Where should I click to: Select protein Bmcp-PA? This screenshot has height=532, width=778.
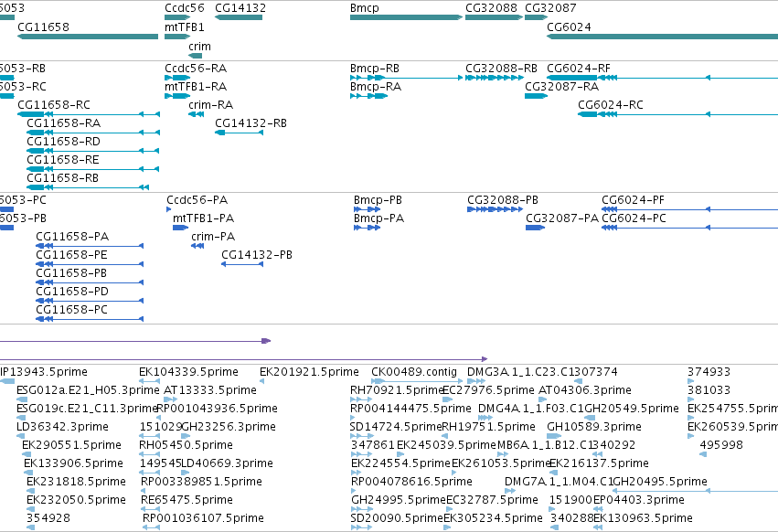tap(368, 228)
